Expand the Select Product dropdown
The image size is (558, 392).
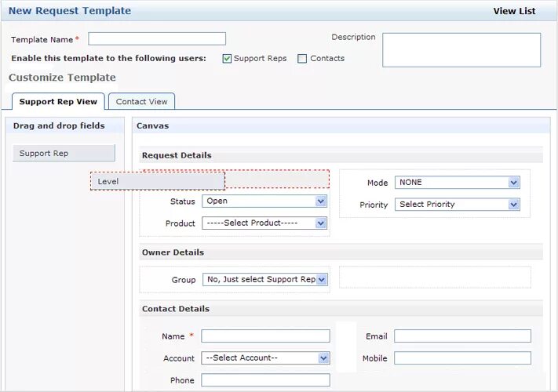pyautogui.click(x=264, y=223)
